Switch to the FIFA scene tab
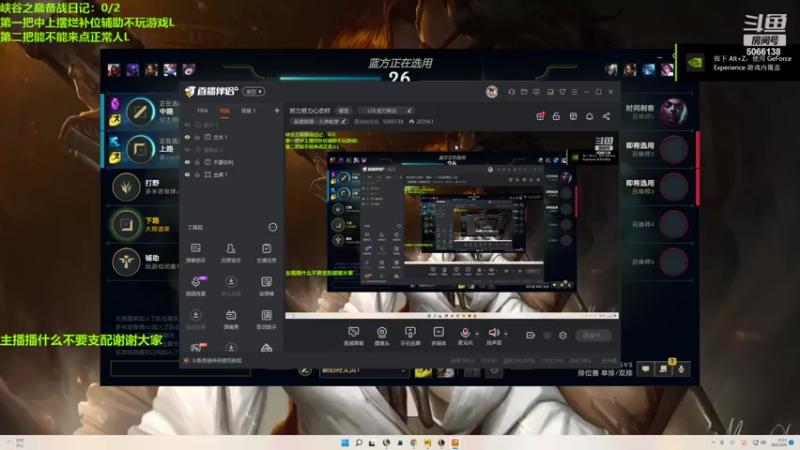This screenshot has height=450, width=800. (203, 111)
